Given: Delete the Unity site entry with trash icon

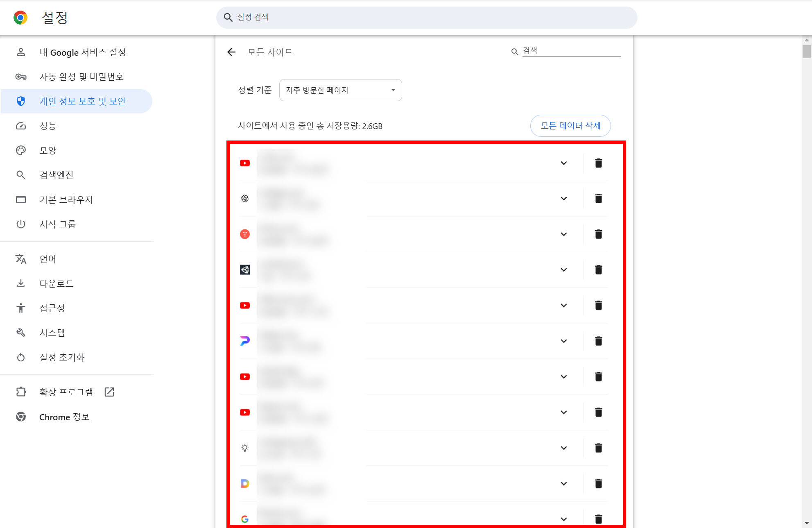Looking at the screenshot, I should [x=598, y=270].
